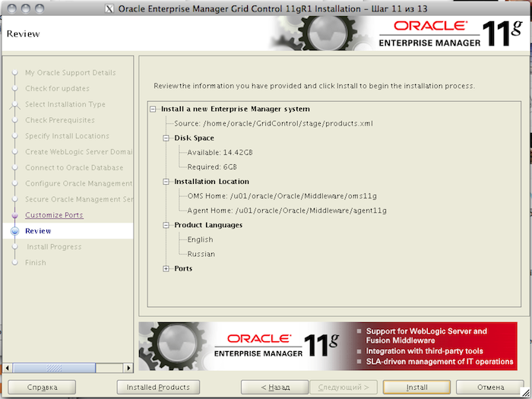The height and width of the screenshot is (399, 532).
Task: Click the Review step bullet icon
Action: click(14, 231)
